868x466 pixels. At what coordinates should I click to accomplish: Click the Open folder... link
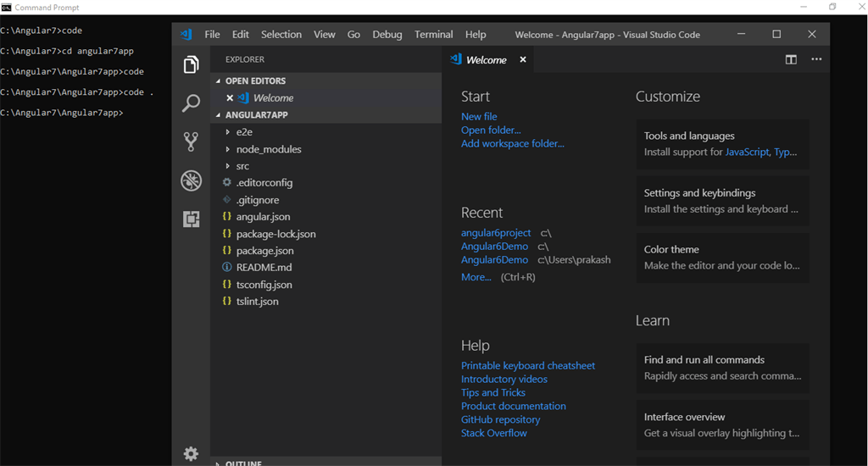click(x=491, y=130)
